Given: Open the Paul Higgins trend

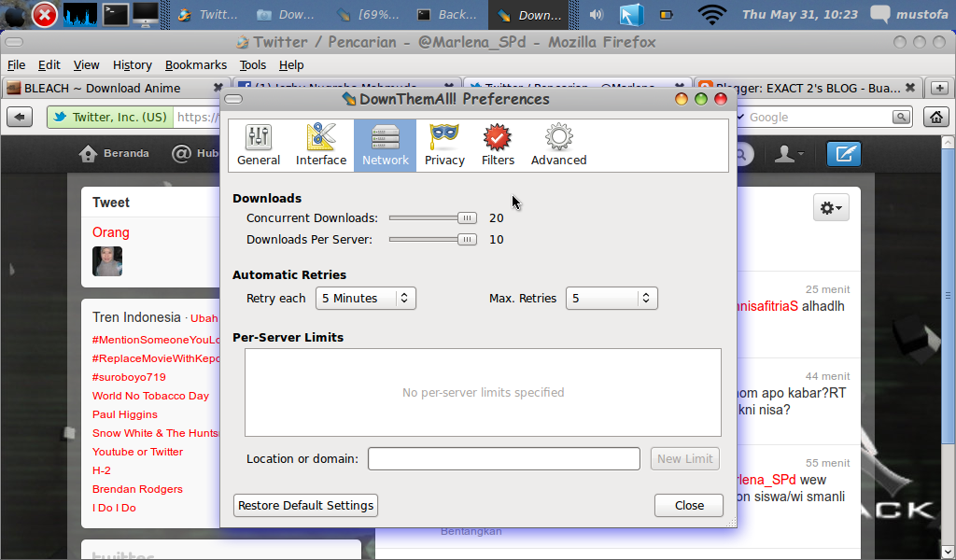Looking at the screenshot, I should pos(124,414).
